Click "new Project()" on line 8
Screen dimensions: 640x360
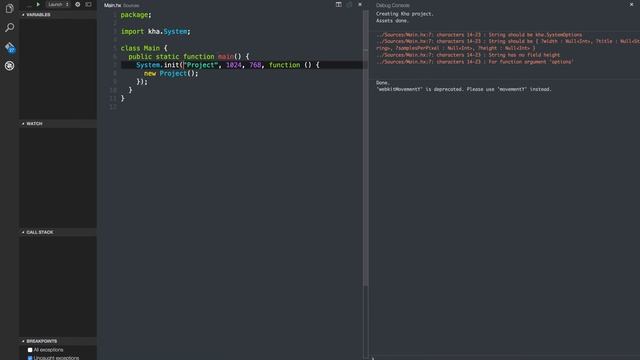(171, 73)
